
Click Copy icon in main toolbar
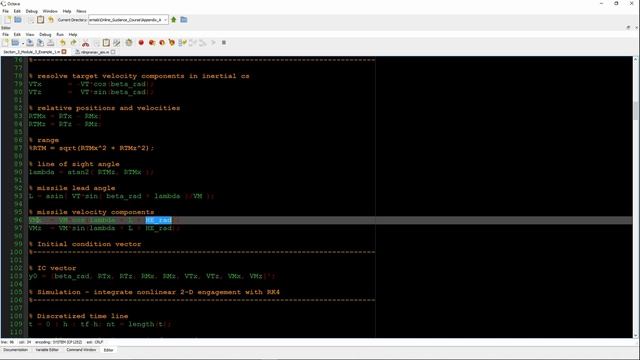pos(31,20)
